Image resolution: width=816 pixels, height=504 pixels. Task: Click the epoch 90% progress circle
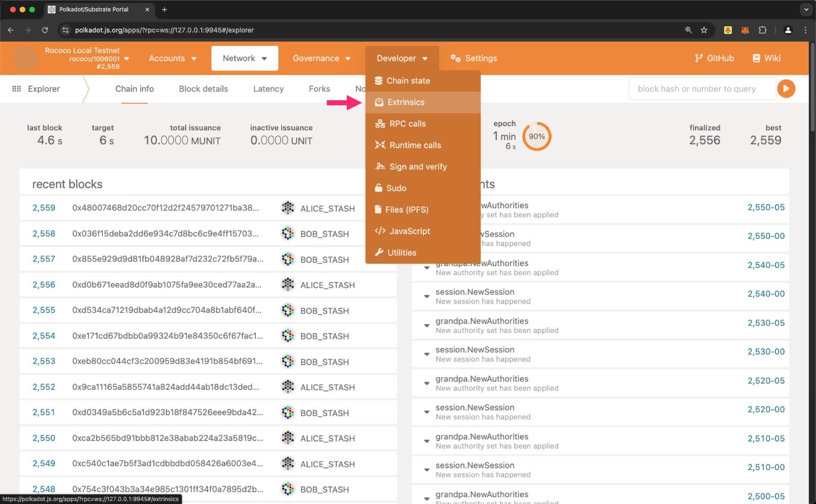tap(536, 136)
